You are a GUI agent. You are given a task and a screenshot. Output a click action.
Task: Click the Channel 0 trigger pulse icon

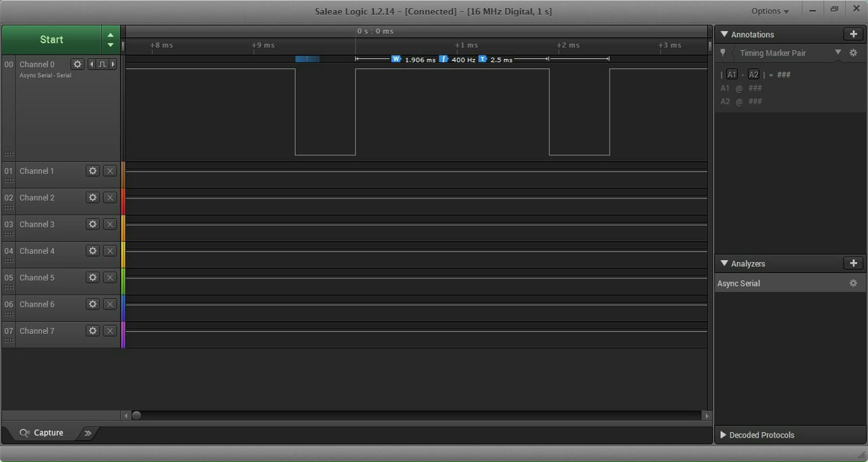(102, 64)
